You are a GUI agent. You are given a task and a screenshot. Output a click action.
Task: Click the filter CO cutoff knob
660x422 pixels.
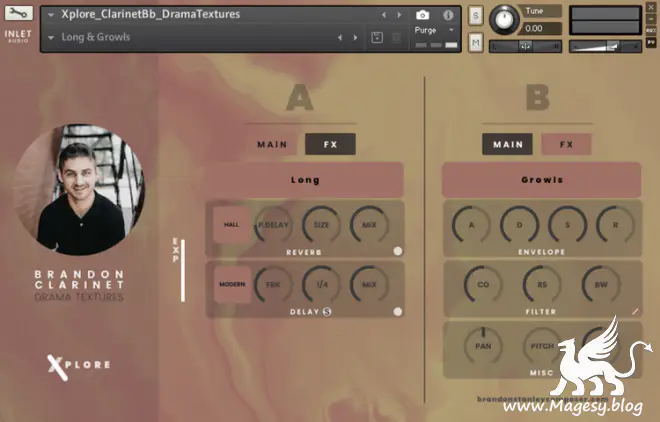click(483, 284)
